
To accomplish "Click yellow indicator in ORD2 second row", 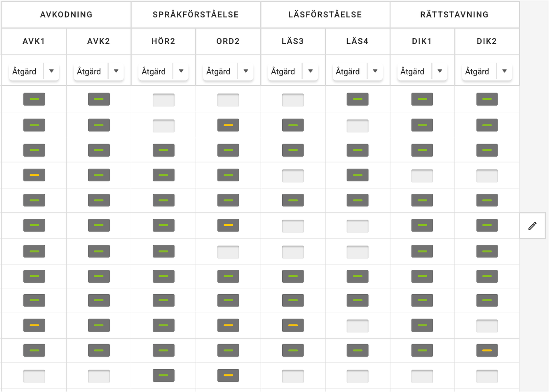I will tap(228, 125).
